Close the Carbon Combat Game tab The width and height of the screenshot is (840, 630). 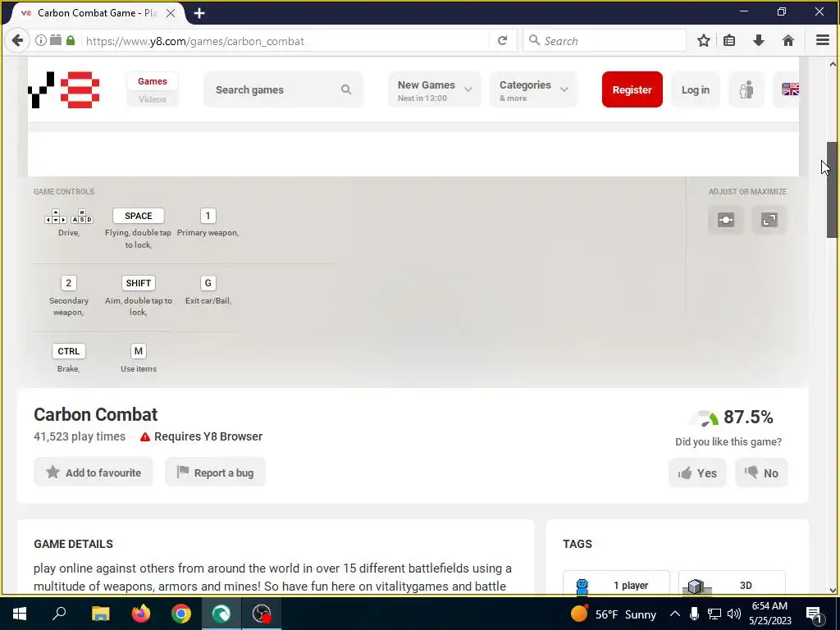(171, 13)
